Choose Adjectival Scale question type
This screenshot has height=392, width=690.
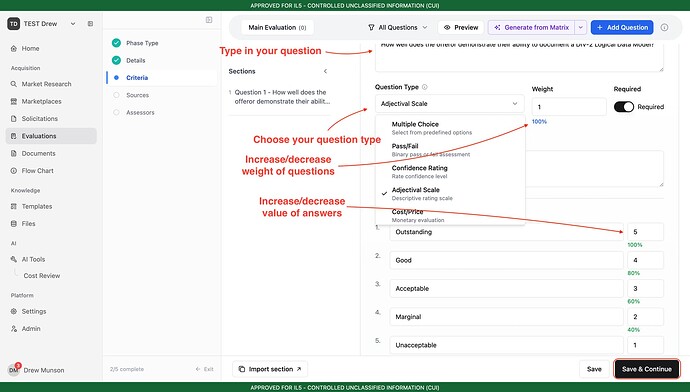[450, 194]
